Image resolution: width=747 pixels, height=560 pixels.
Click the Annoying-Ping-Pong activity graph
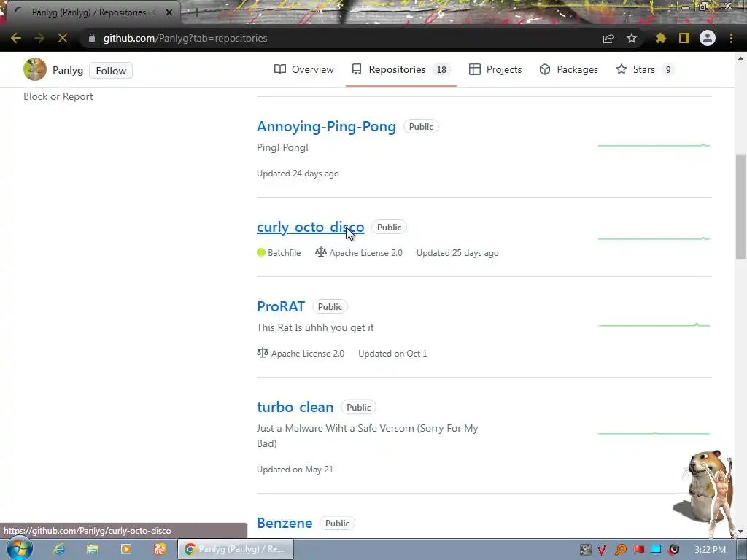(654, 145)
